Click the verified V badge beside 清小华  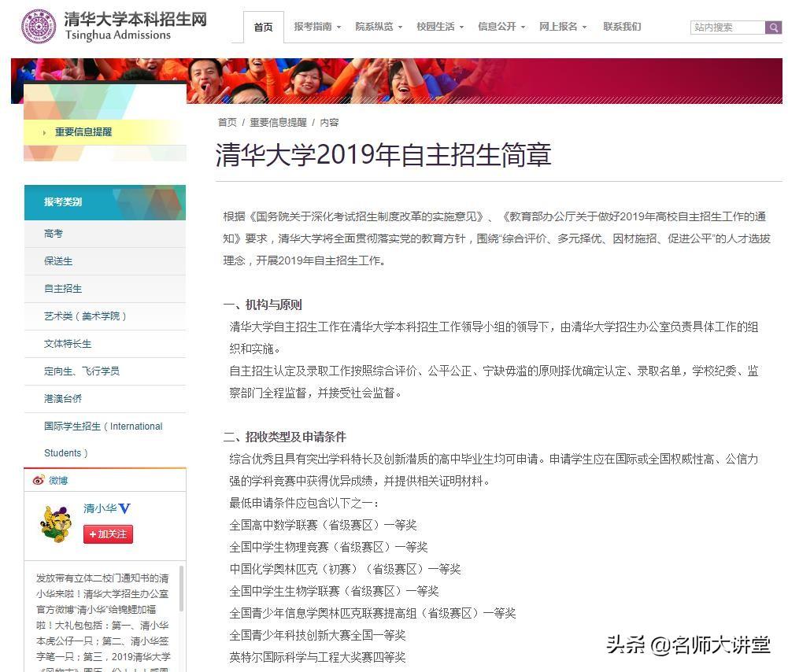tap(124, 509)
